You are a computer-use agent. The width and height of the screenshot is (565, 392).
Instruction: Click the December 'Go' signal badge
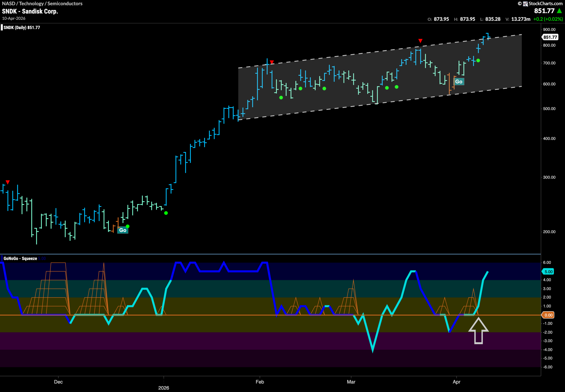tap(123, 230)
